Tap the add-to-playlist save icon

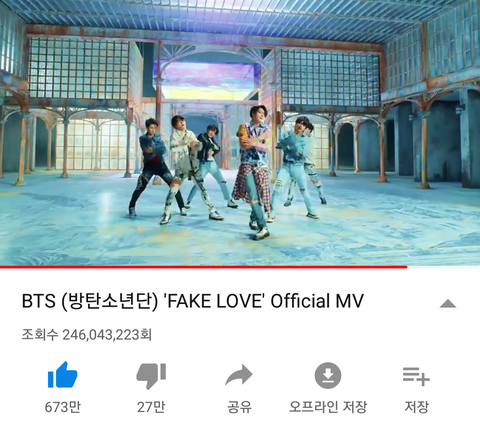(416, 376)
